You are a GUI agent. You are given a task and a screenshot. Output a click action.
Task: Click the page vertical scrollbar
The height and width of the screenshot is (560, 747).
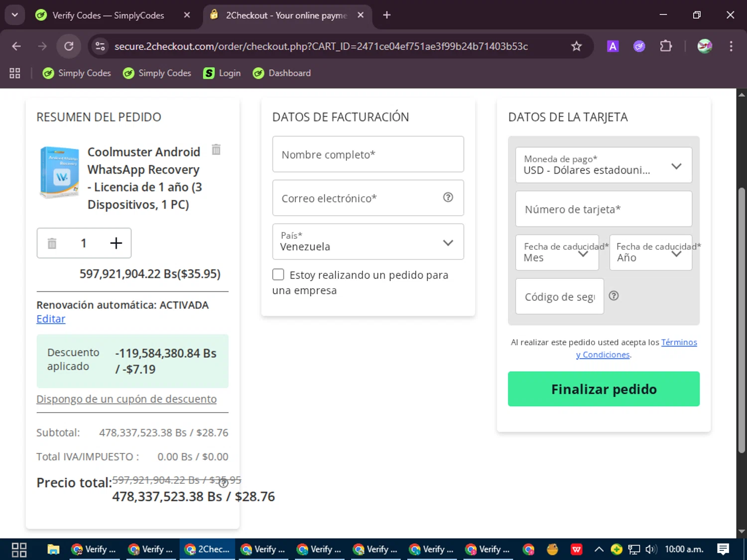[x=742, y=321]
